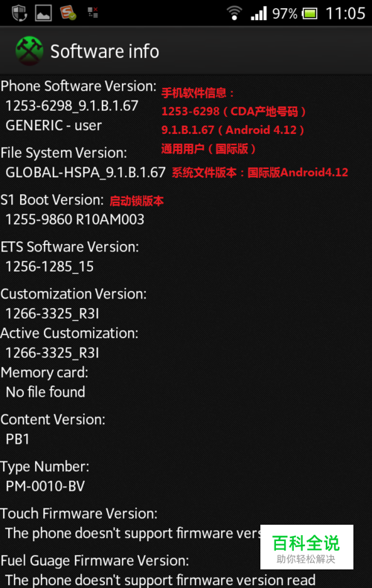Tap the Wi-Fi signal icon
This screenshot has width=372, height=588.
pos(234,13)
